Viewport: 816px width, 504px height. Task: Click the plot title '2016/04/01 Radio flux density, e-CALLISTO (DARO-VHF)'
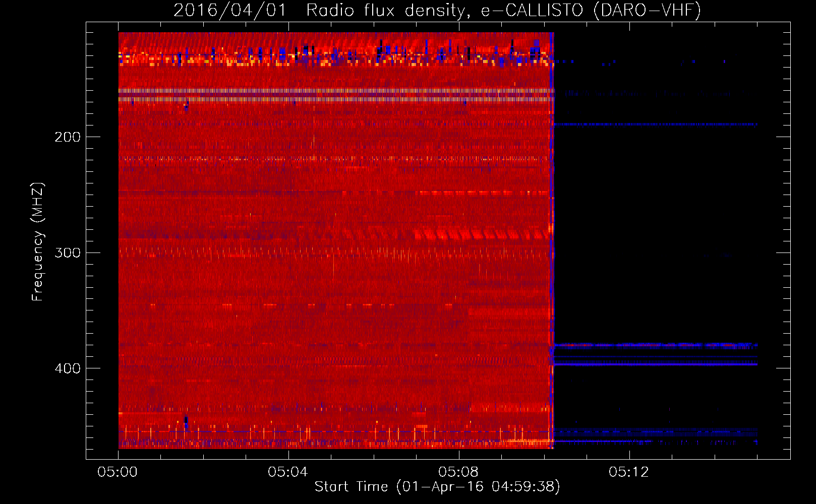click(x=437, y=11)
